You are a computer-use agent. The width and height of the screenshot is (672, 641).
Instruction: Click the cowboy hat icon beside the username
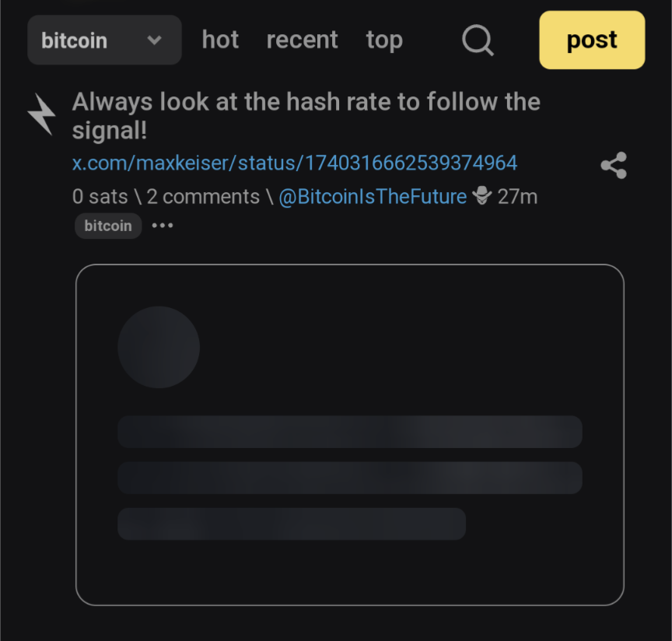pyautogui.click(x=482, y=197)
